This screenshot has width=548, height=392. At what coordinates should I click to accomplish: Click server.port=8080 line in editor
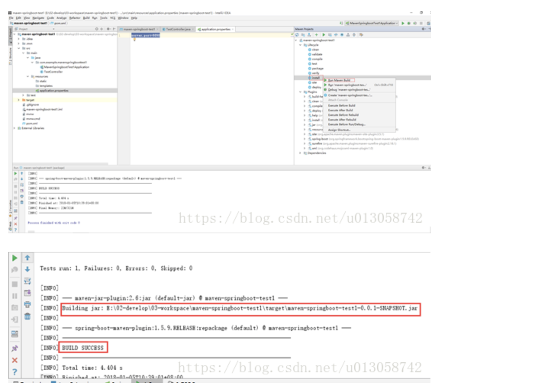click(x=145, y=35)
